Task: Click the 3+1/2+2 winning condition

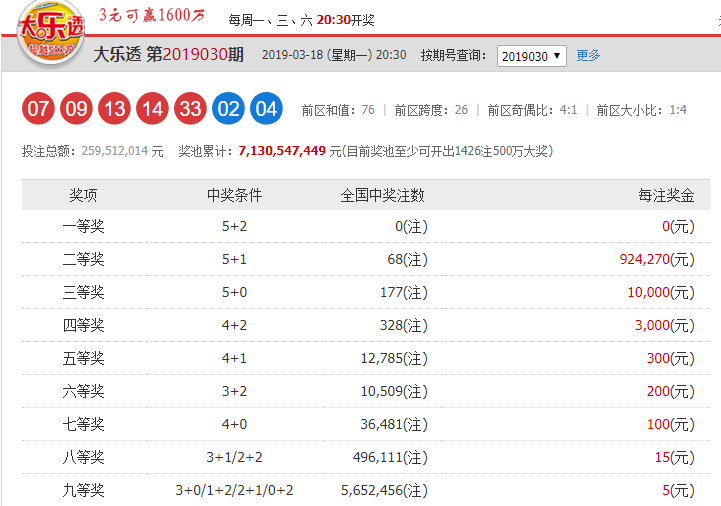Action: tap(235, 457)
